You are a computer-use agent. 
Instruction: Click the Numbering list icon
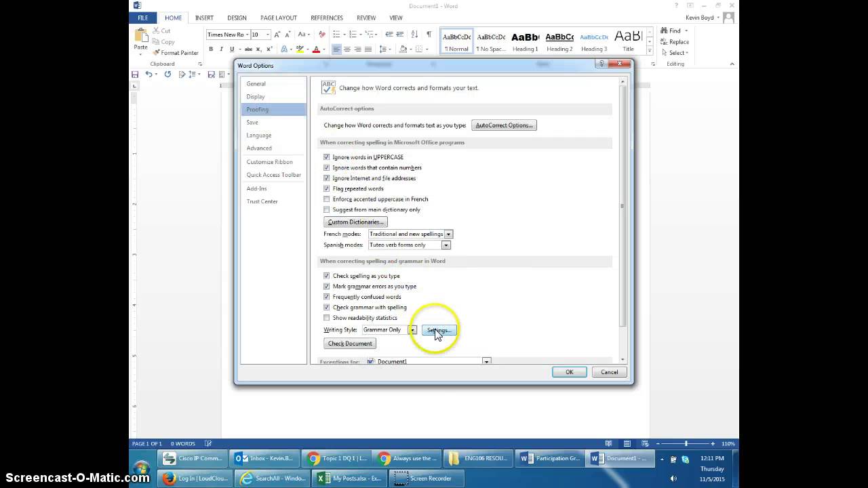point(353,35)
